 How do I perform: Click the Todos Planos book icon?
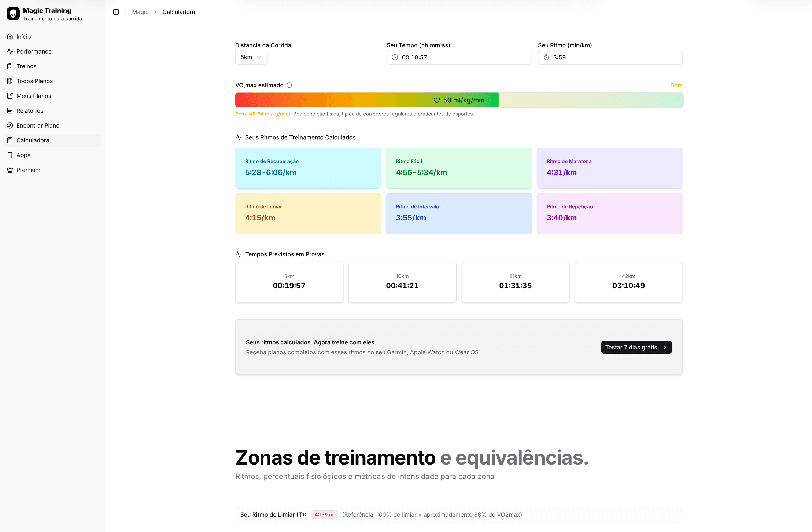(x=10, y=81)
